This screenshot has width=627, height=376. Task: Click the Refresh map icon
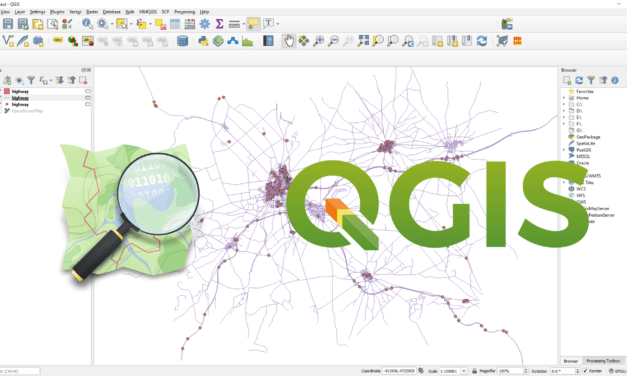(482, 41)
